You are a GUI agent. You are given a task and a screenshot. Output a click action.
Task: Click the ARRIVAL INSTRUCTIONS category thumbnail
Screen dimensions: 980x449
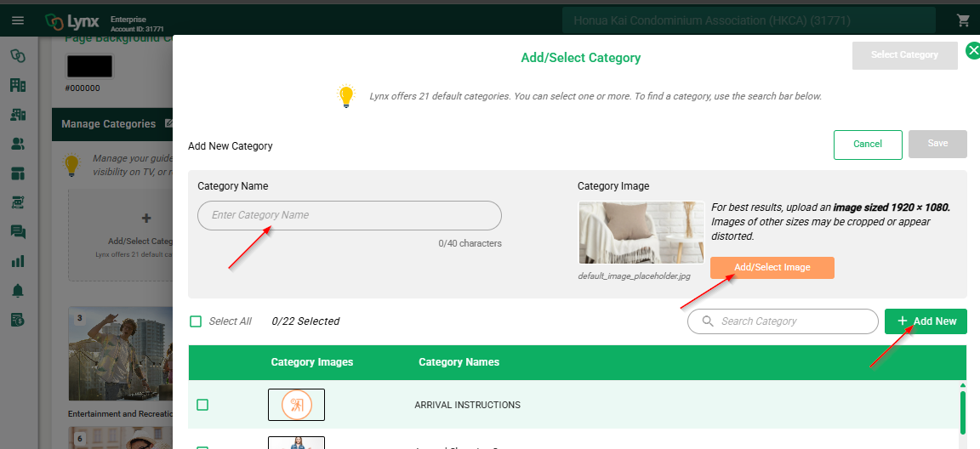[296, 405]
